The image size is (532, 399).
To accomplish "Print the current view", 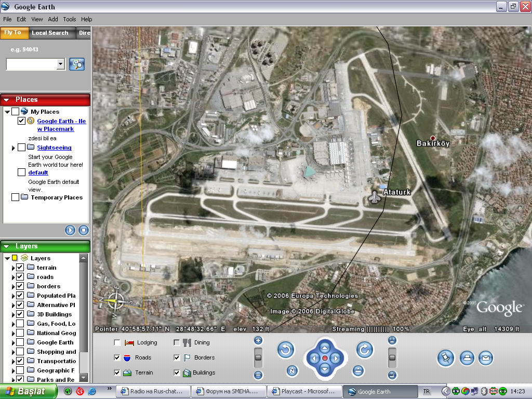I will coord(467,358).
